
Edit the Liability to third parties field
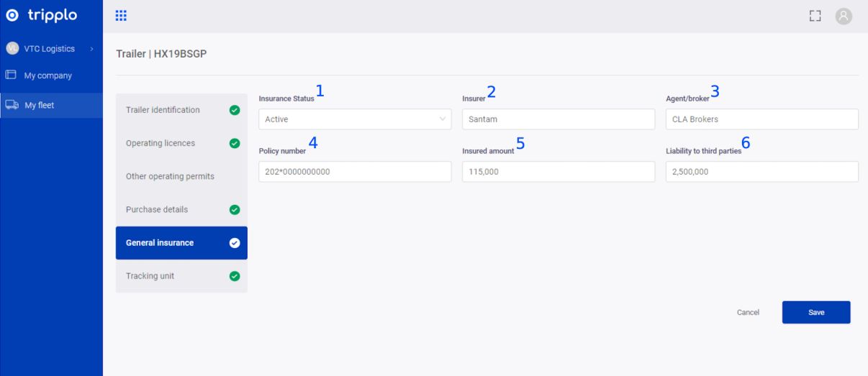tap(761, 172)
